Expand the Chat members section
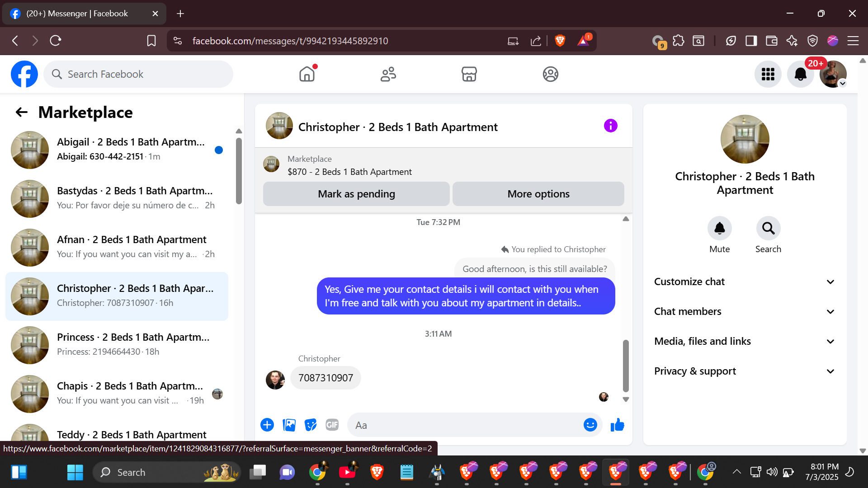 point(745,312)
